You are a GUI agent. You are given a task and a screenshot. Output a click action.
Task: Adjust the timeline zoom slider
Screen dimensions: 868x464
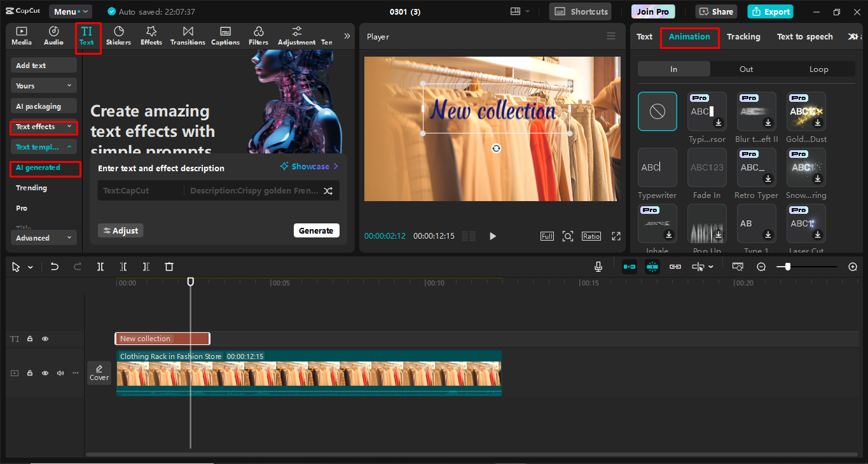(x=788, y=267)
